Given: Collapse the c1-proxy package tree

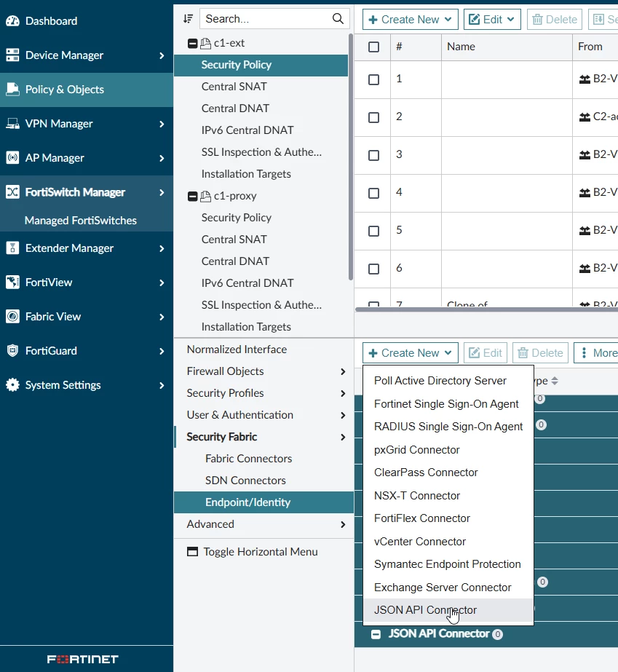Looking at the screenshot, I should 193,197.
